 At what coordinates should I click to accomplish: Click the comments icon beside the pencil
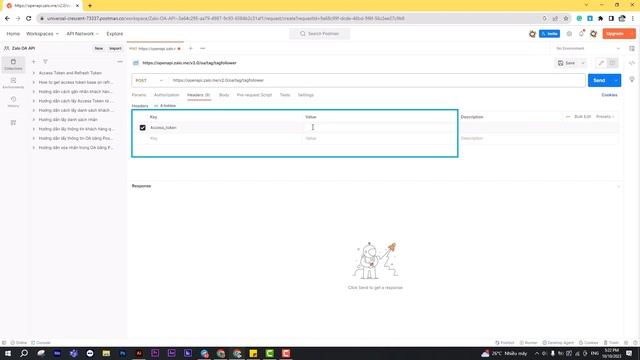(x=612, y=63)
